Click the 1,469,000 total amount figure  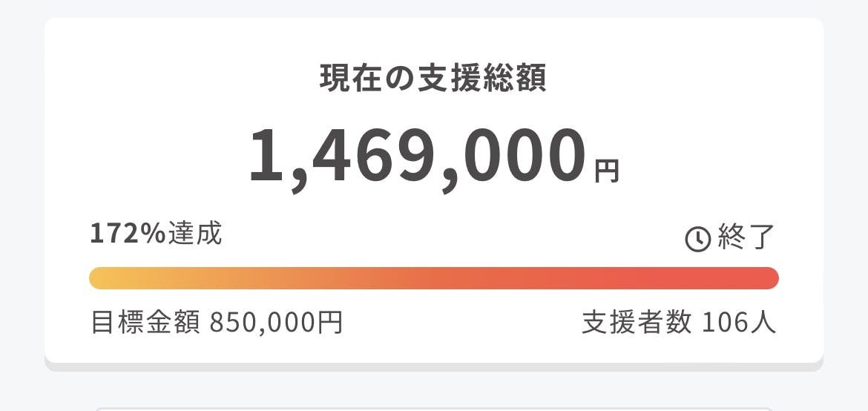pos(417,157)
